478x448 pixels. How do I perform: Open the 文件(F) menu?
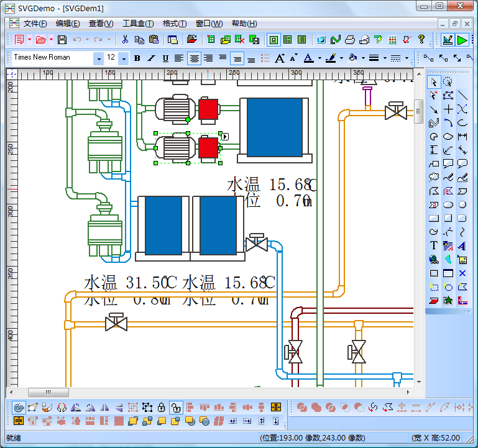(x=35, y=24)
